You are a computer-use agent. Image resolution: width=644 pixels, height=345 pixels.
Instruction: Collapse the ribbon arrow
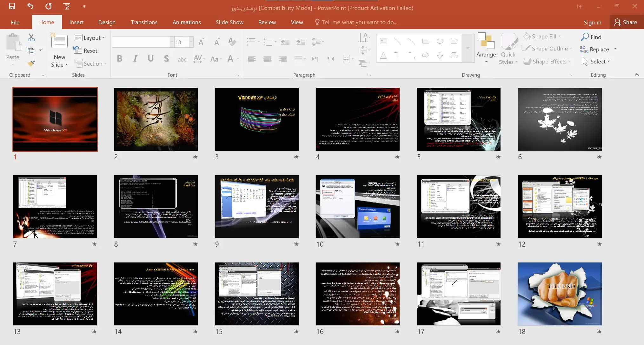[637, 75]
